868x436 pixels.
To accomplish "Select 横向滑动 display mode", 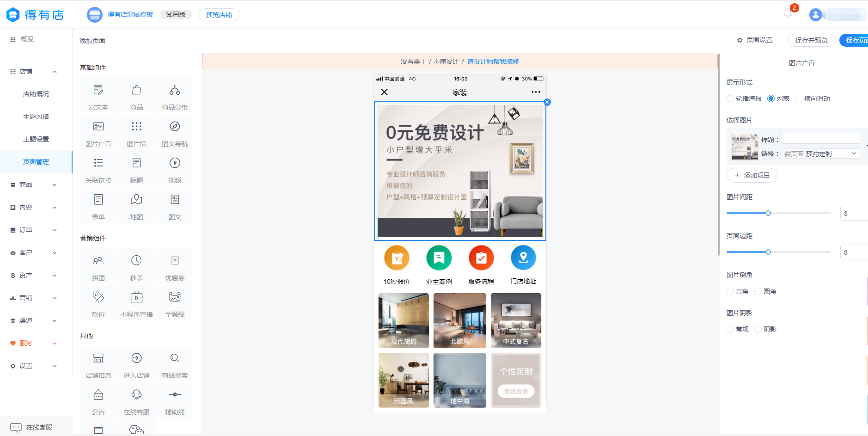I will [813, 98].
